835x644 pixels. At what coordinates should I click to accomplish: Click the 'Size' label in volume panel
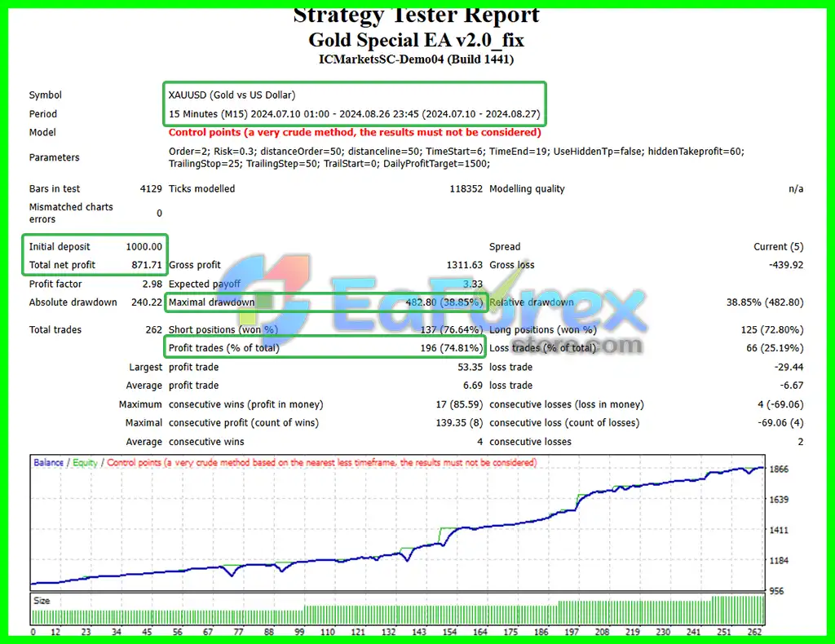click(42, 600)
